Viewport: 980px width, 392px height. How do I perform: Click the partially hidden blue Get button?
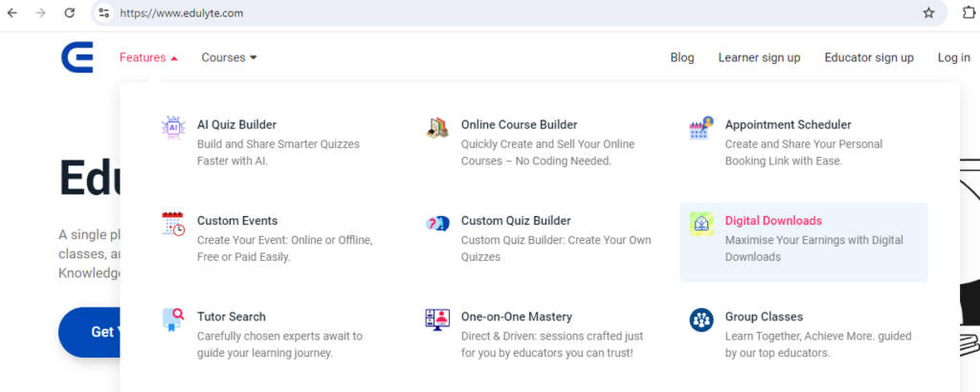point(89,332)
